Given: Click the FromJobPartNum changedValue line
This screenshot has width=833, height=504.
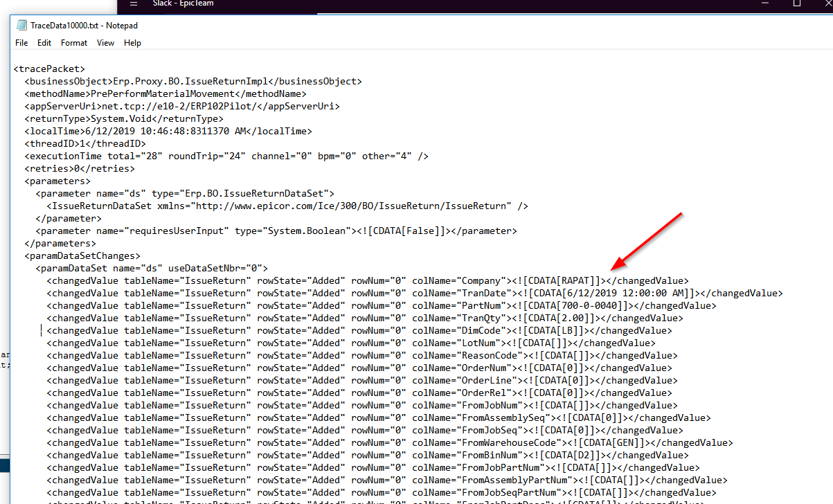Looking at the screenshot, I should click(373, 468).
